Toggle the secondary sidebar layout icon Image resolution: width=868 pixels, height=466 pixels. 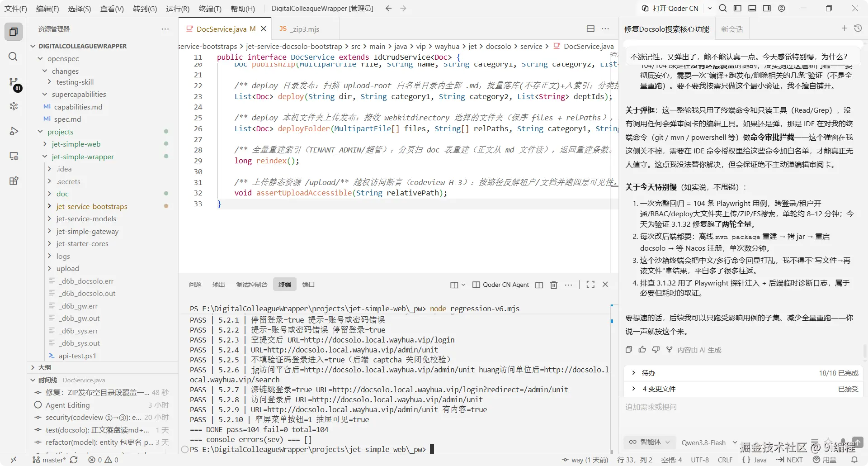(767, 8)
